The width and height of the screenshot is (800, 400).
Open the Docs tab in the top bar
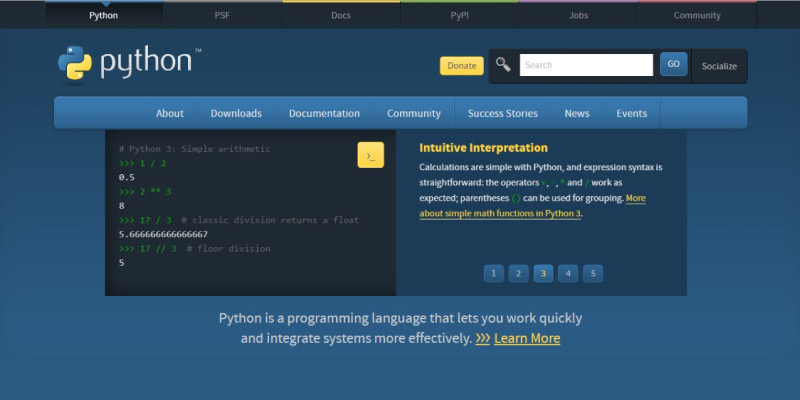pyautogui.click(x=341, y=15)
